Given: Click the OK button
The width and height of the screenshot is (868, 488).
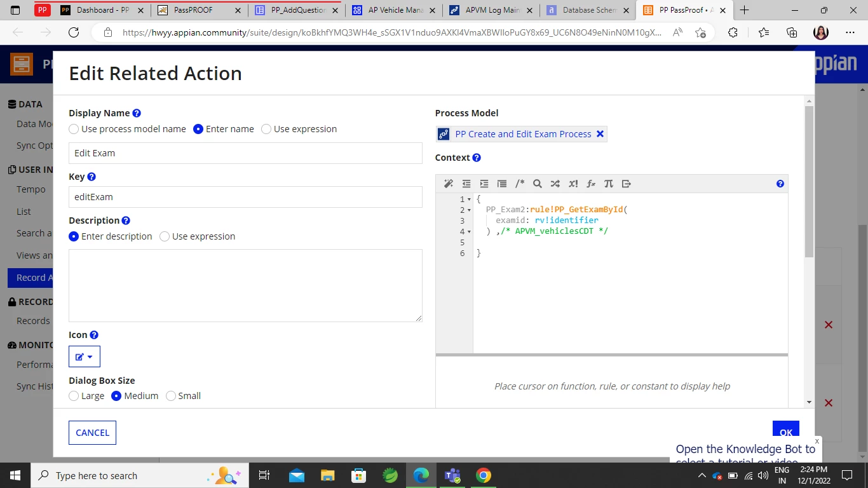Looking at the screenshot, I should pos(786,432).
